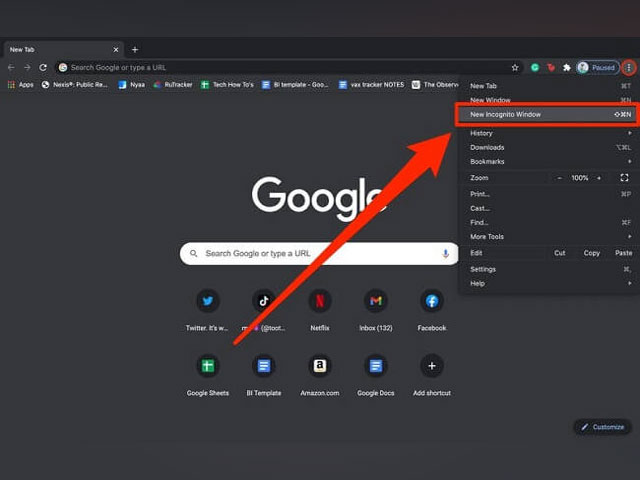Open the TikTok shortcut tile
The image size is (640, 480).
coord(264,310)
